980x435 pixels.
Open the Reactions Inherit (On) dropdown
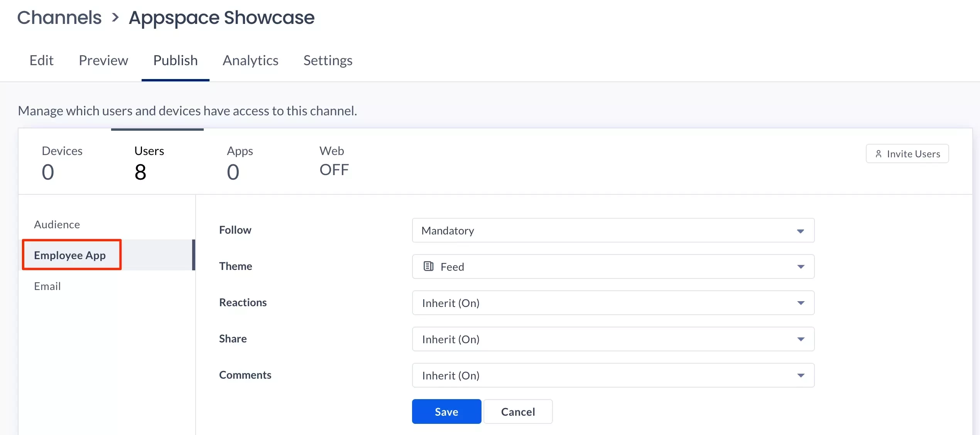[x=613, y=303]
